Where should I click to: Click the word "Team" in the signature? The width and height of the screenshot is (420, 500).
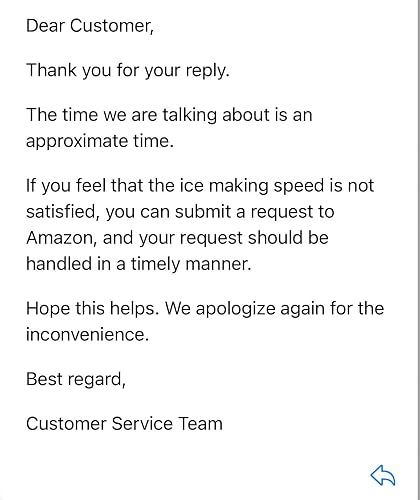coord(201,424)
